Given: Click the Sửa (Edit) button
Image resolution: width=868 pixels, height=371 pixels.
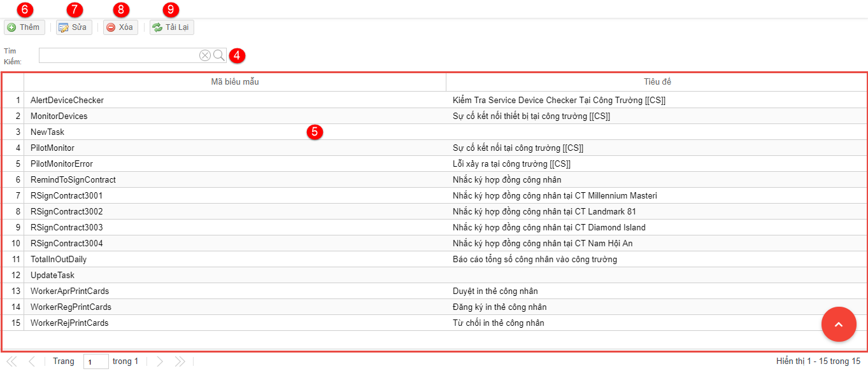Looking at the screenshot, I should (74, 27).
